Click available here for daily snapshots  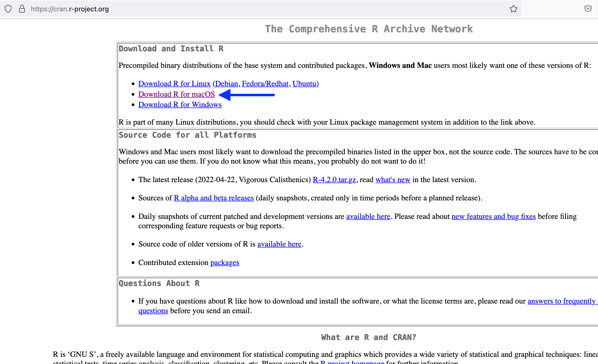tap(368, 216)
